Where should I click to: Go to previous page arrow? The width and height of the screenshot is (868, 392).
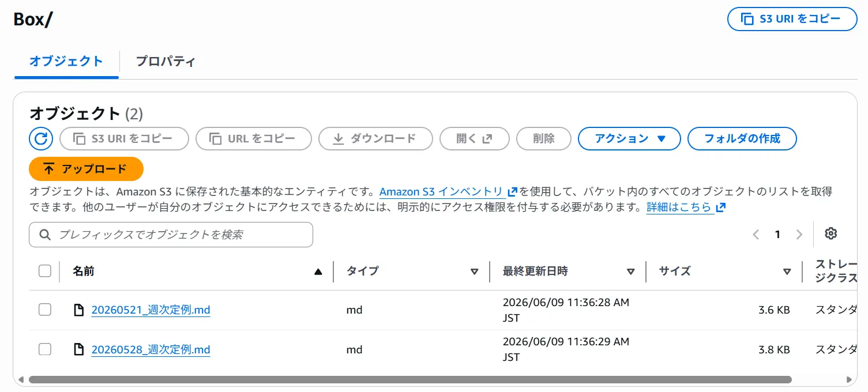click(x=756, y=234)
